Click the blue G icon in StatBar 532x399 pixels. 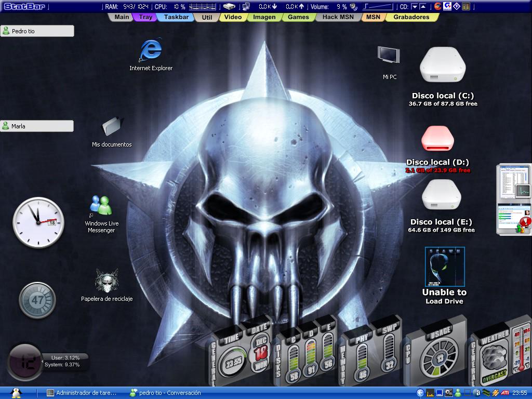click(x=447, y=6)
